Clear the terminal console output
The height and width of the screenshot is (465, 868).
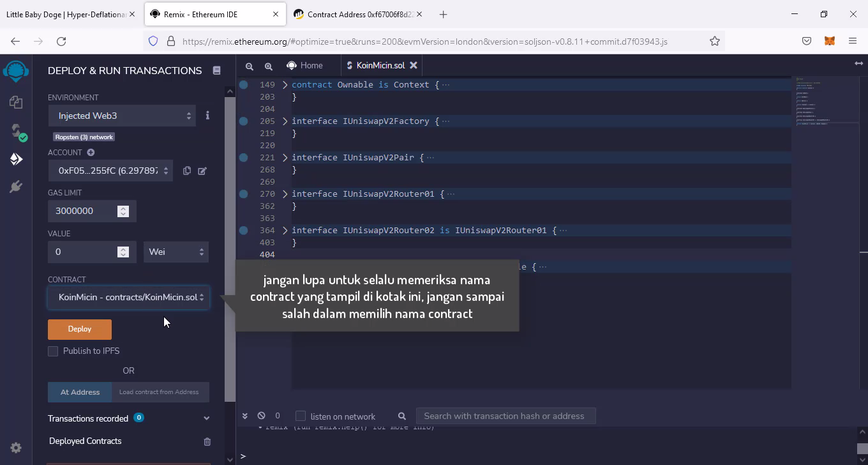tap(261, 416)
